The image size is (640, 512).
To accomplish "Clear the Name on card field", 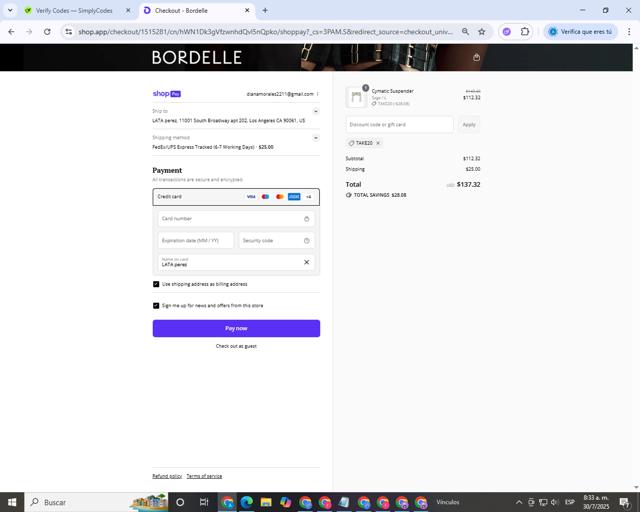I will click(x=307, y=262).
